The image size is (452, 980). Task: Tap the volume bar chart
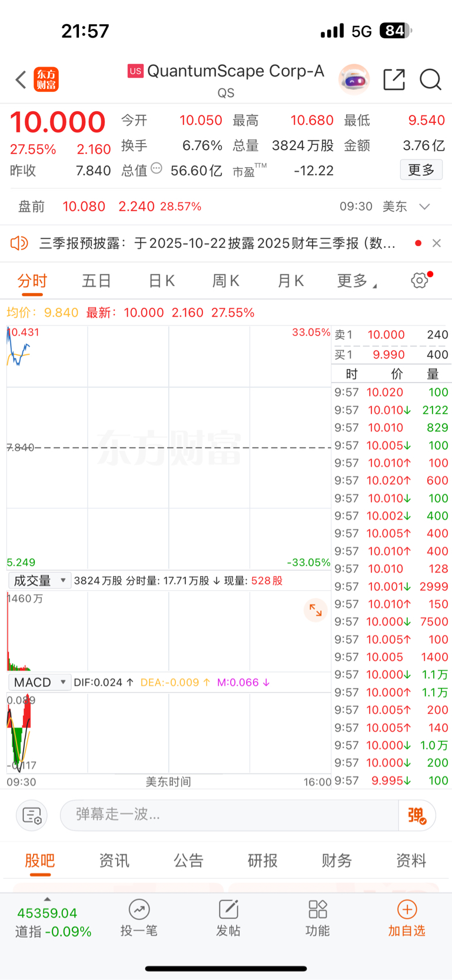click(x=169, y=631)
